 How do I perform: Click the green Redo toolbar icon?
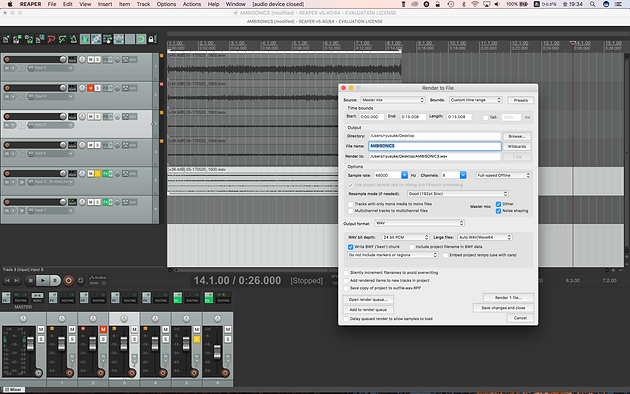pyautogui.click(x=62, y=39)
